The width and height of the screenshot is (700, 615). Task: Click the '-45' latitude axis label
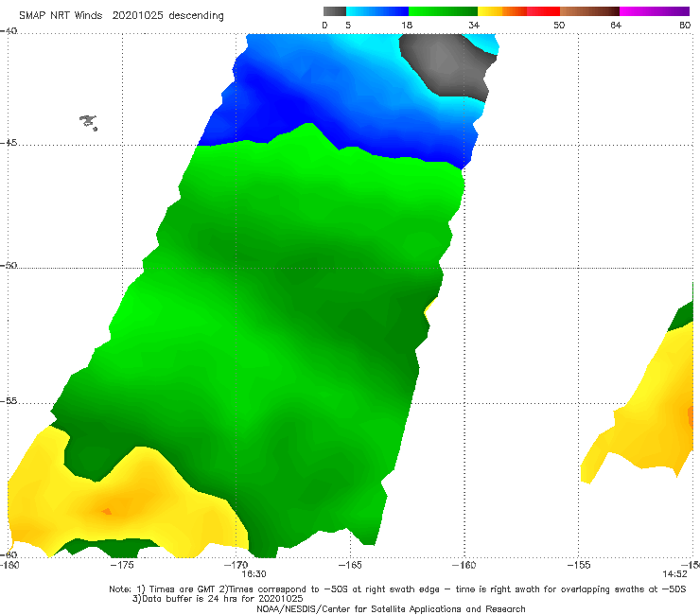pyautogui.click(x=9, y=143)
